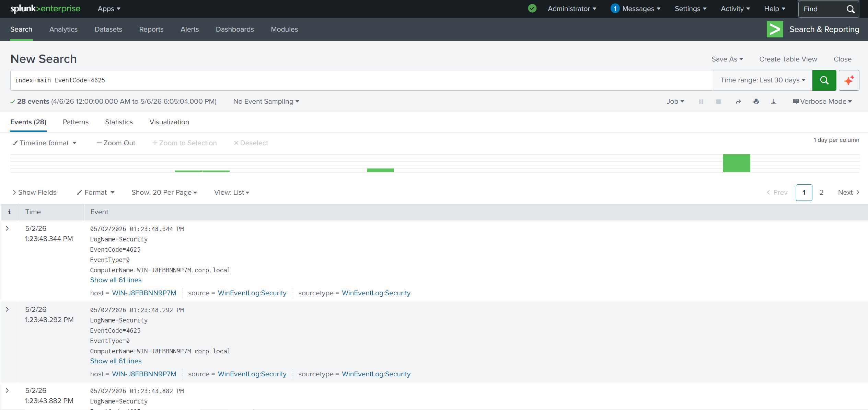Switch to the Patterns tab

pos(76,122)
